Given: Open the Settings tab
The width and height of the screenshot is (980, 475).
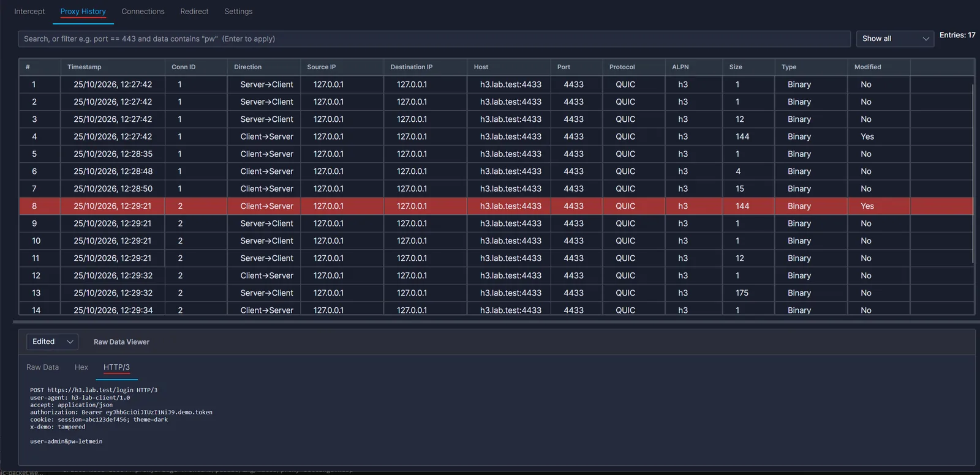Looking at the screenshot, I should coord(238,12).
